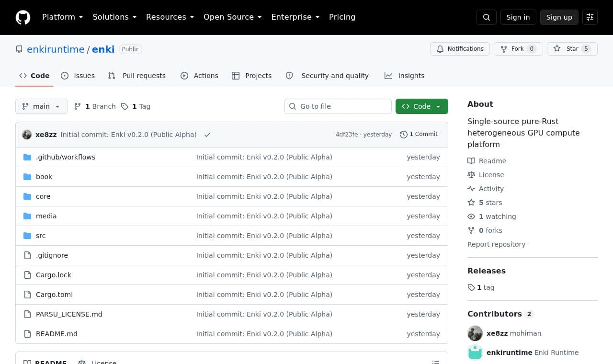Open the enkiruntime owner link

coord(56,49)
